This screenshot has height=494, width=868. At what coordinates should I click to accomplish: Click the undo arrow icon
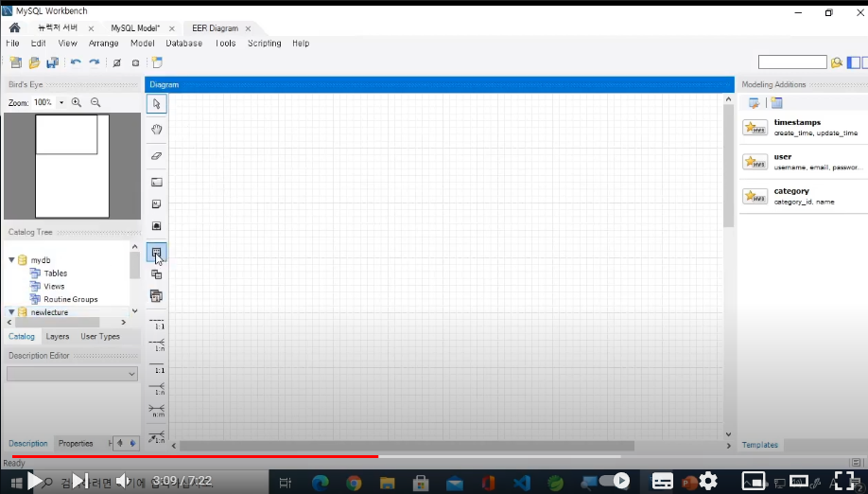pyautogui.click(x=76, y=62)
